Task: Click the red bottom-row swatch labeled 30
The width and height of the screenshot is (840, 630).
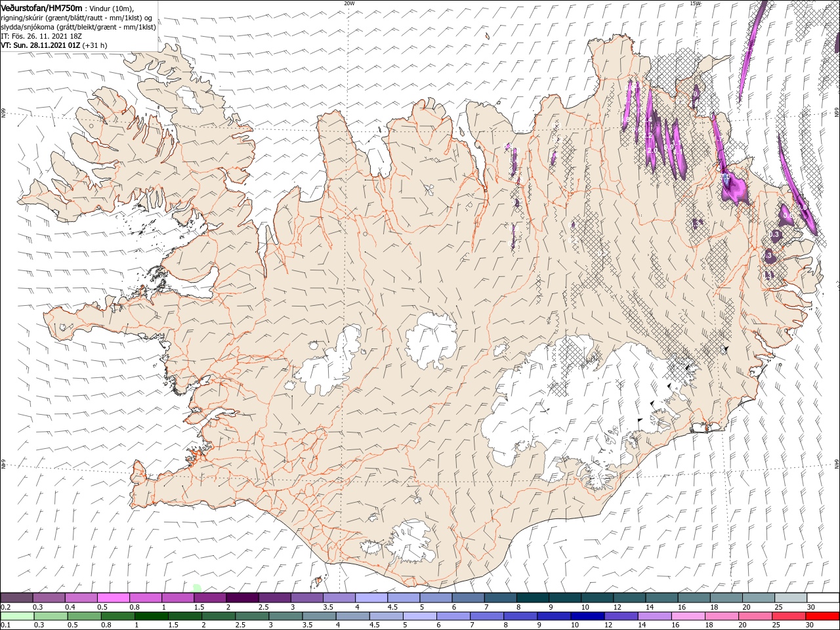Action: [823, 616]
